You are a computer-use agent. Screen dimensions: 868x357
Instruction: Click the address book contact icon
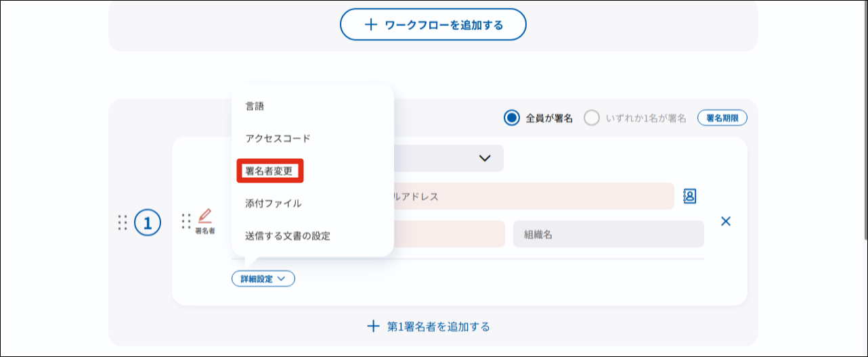point(690,196)
